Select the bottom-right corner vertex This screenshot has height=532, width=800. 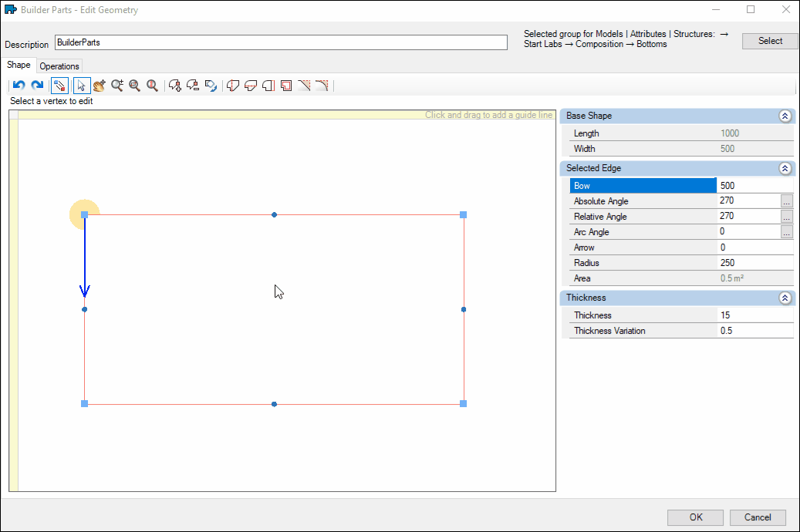(x=464, y=403)
